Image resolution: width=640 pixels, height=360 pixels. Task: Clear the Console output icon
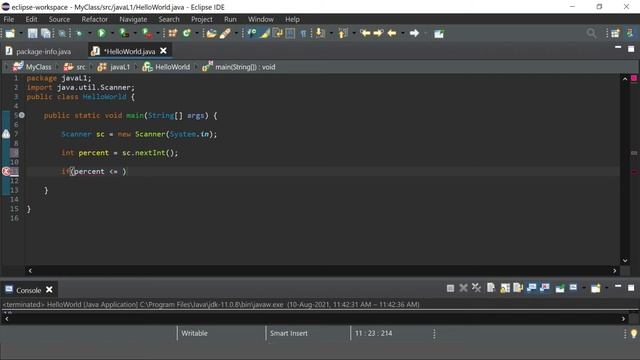tap(491, 288)
